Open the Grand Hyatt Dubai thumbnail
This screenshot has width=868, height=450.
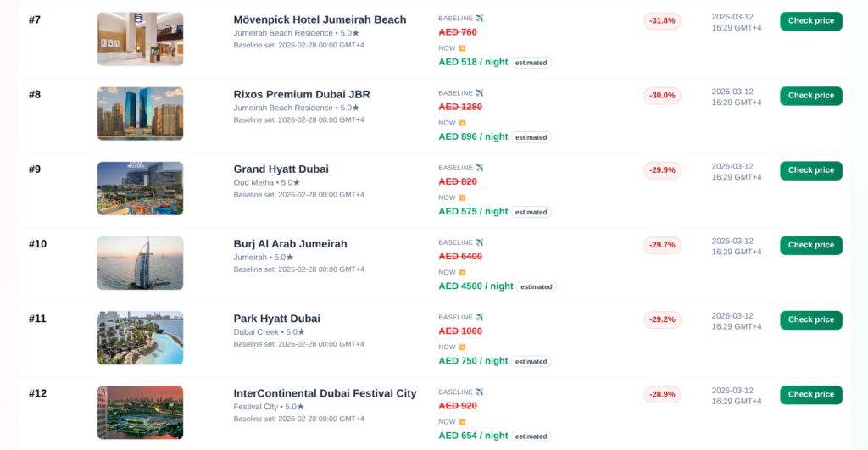tap(140, 188)
